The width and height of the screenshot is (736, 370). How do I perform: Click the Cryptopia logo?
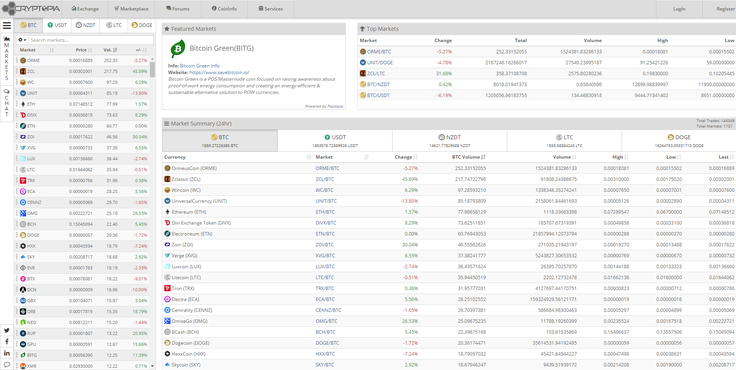[31, 8]
